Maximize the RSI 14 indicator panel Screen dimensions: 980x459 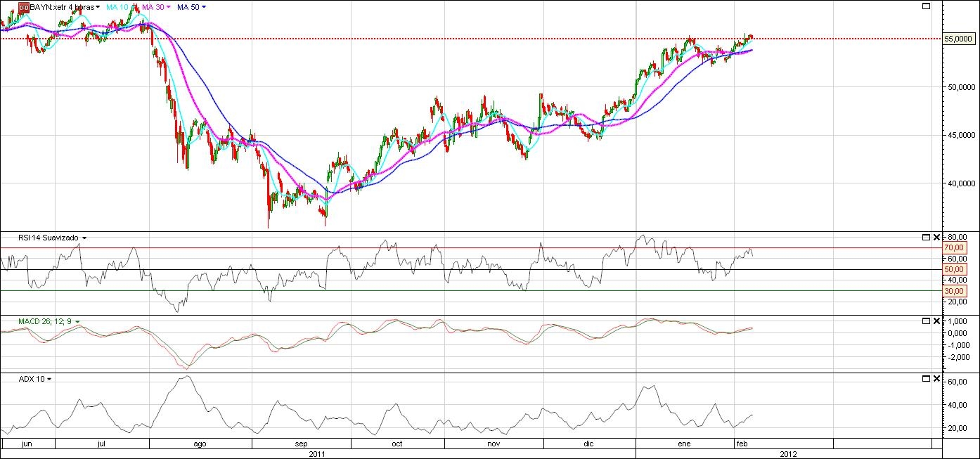click(926, 238)
